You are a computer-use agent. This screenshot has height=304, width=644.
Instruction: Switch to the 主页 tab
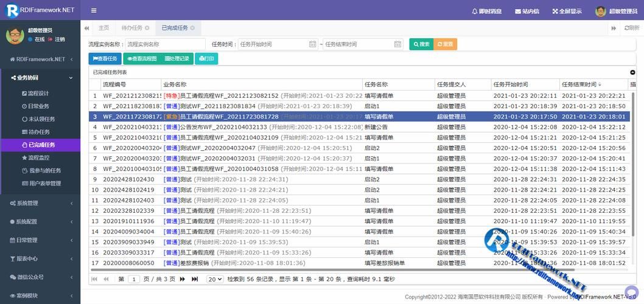pyautogui.click(x=103, y=28)
